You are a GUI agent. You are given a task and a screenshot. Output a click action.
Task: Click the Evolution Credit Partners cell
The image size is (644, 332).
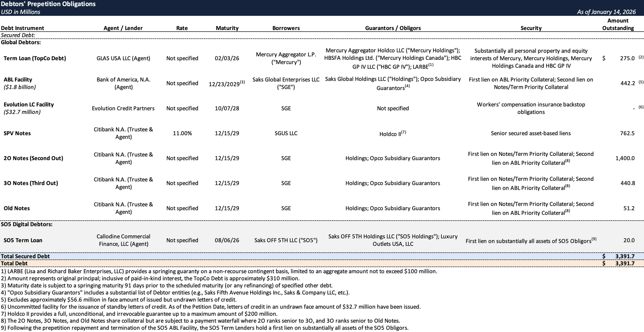click(x=123, y=108)
